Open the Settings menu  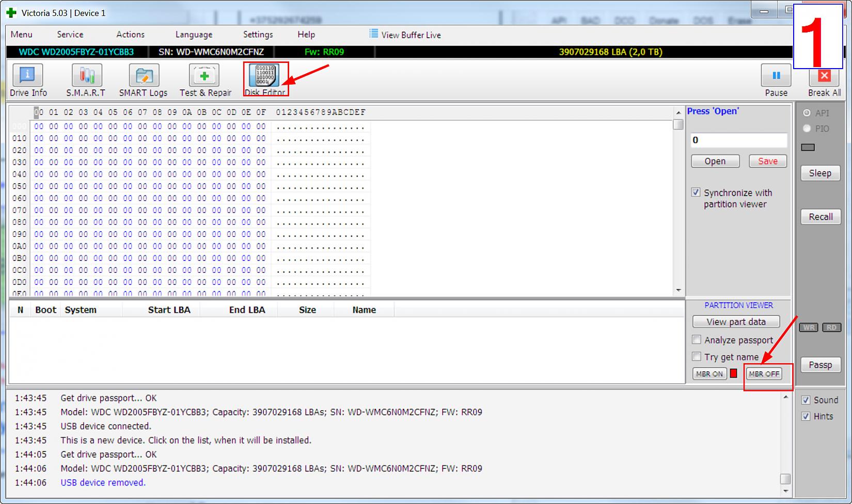pos(258,35)
